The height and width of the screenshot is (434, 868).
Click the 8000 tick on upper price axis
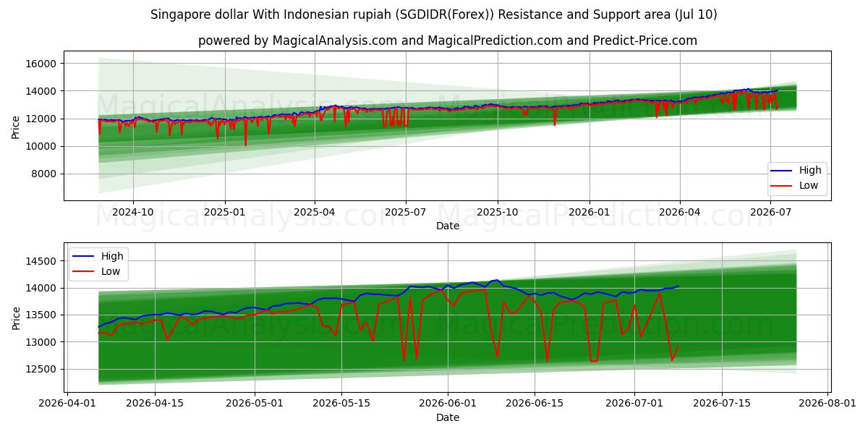point(45,174)
